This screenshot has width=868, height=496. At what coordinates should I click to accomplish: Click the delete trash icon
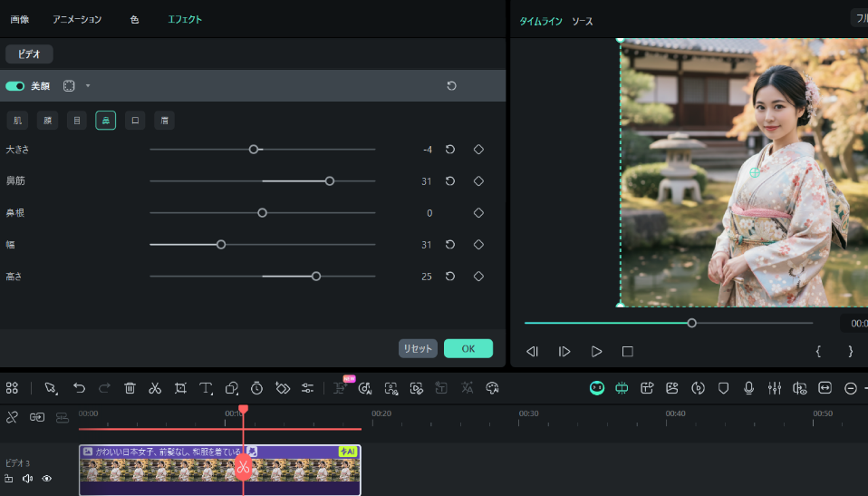(x=130, y=388)
